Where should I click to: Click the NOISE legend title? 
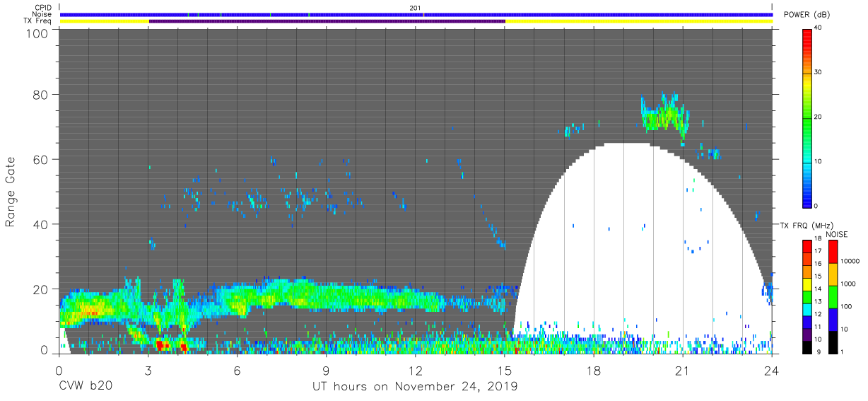tap(838, 234)
